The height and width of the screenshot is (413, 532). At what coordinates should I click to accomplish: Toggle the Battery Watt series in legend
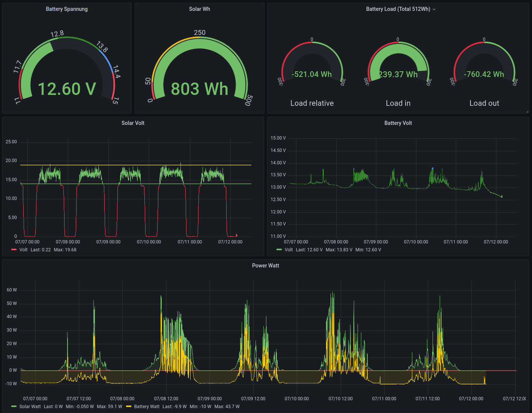pyautogui.click(x=147, y=407)
